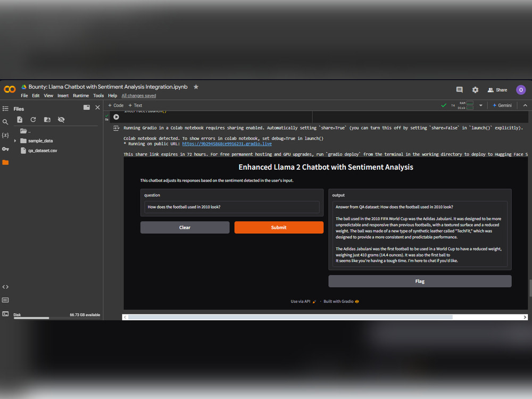Collapse the header chevron
The height and width of the screenshot is (399, 532).
(x=525, y=105)
